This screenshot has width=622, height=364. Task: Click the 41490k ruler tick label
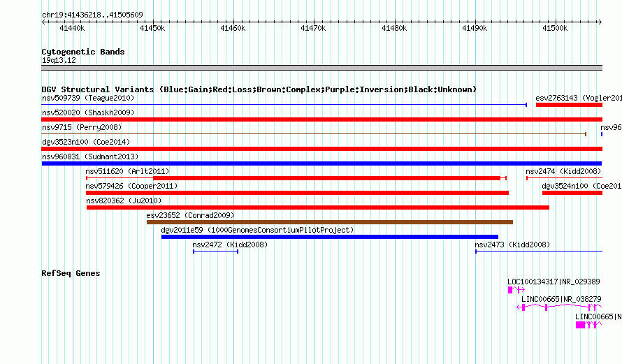475,28
